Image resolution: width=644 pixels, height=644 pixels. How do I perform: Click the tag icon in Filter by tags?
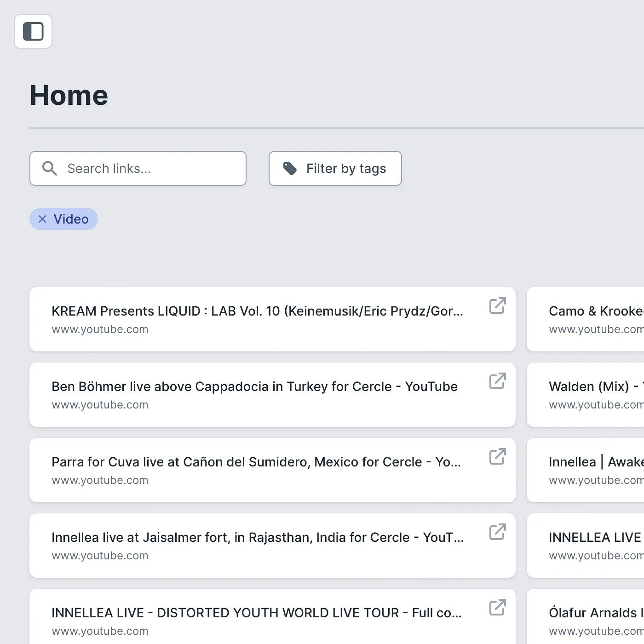tap(290, 168)
